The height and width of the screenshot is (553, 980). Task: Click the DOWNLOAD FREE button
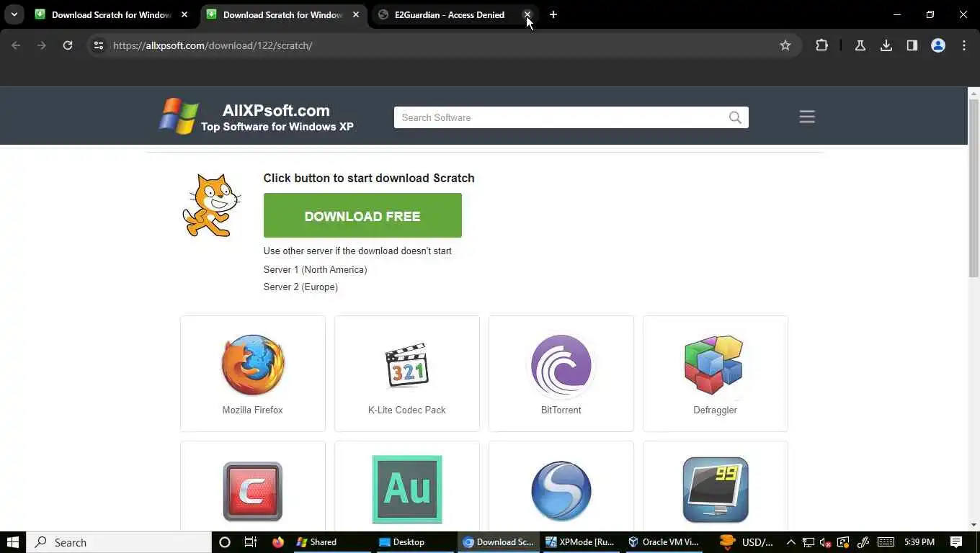coord(362,215)
